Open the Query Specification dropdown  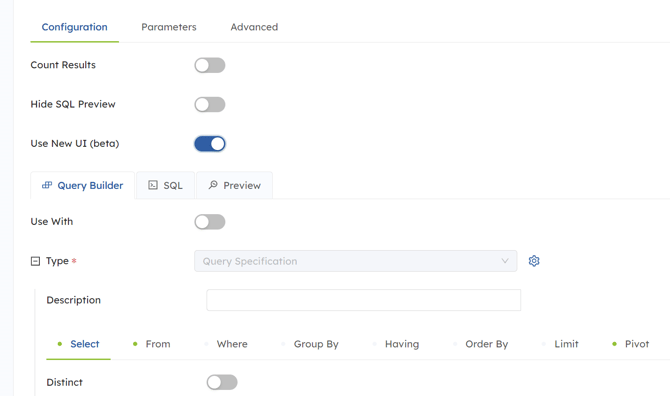coord(356,261)
